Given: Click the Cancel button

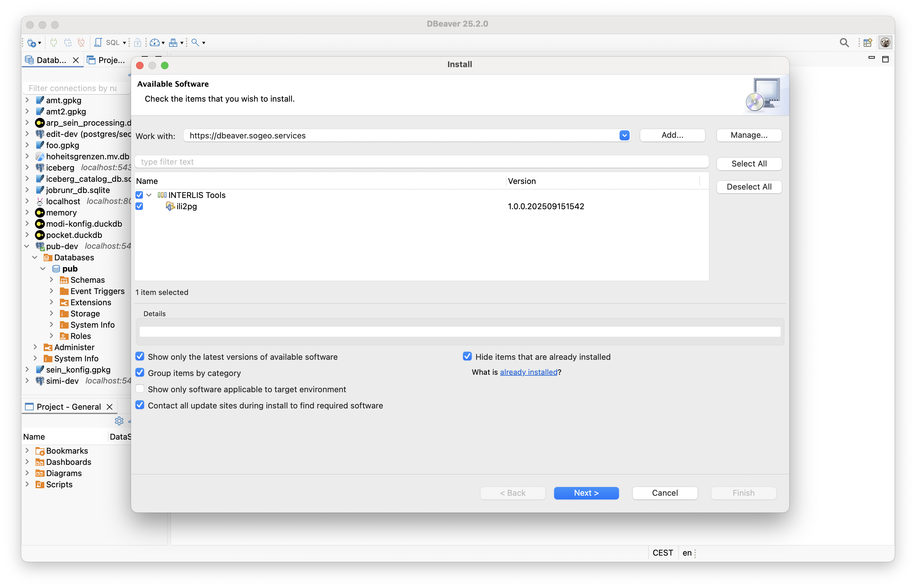Looking at the screenshot, I should click(665, 493).
